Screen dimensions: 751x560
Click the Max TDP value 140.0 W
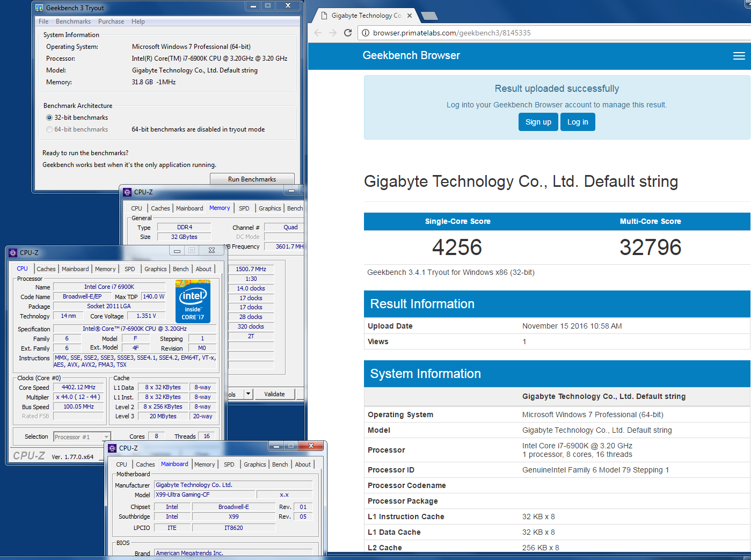click(154, 296)
